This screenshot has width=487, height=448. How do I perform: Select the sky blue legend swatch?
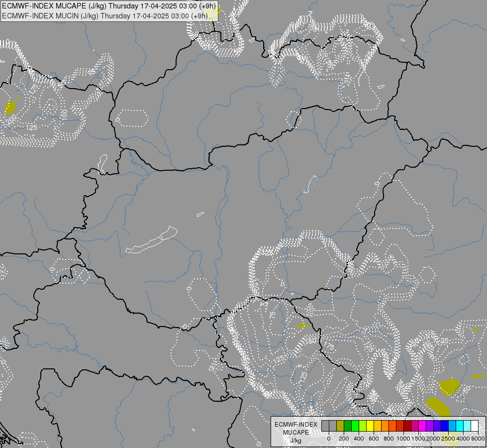(452, 426)
